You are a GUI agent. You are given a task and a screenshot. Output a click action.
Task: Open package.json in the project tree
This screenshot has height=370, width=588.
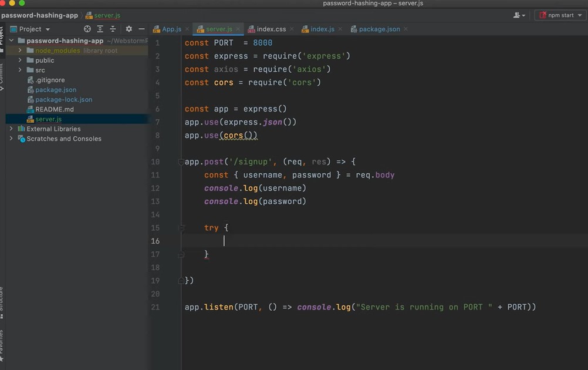55,90
